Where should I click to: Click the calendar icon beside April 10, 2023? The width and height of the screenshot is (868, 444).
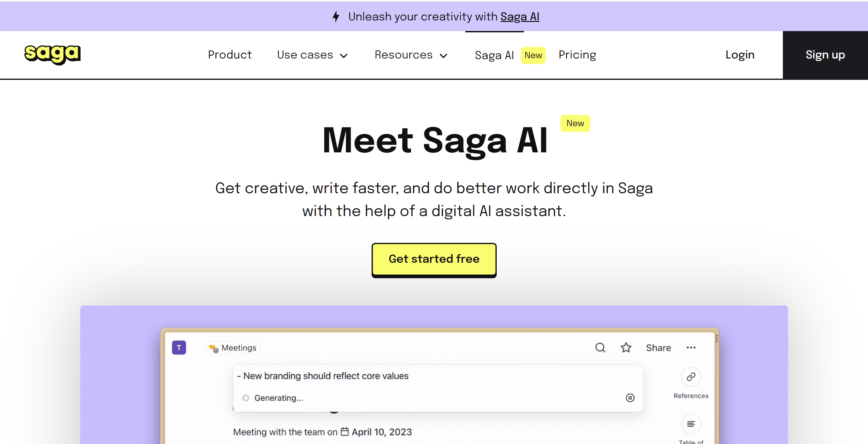click(344, 432)
